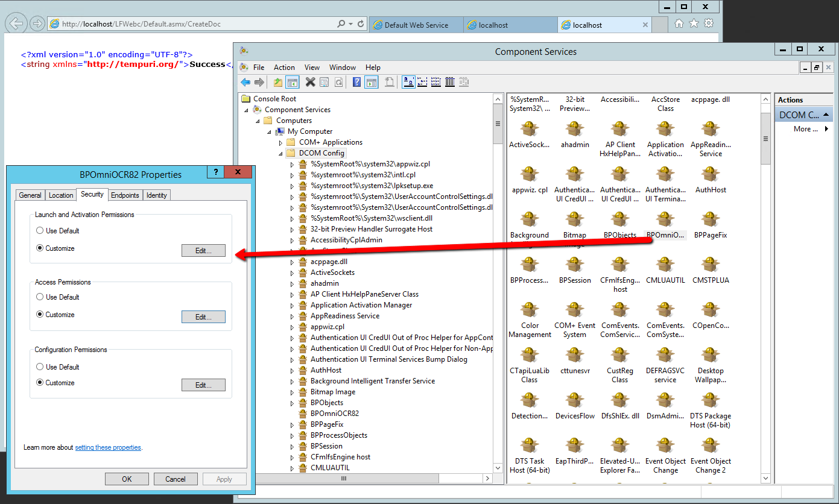839x504 pixels.
Task: Click the Up One Level folder icon
Action: pos(278,82)
